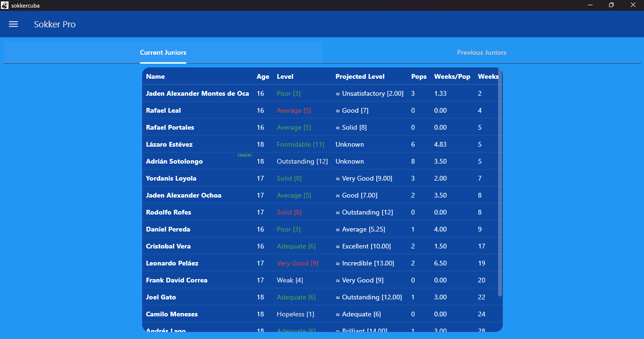Click the Weak [4] level cell
644x339 pixels.
coord(290,280)
